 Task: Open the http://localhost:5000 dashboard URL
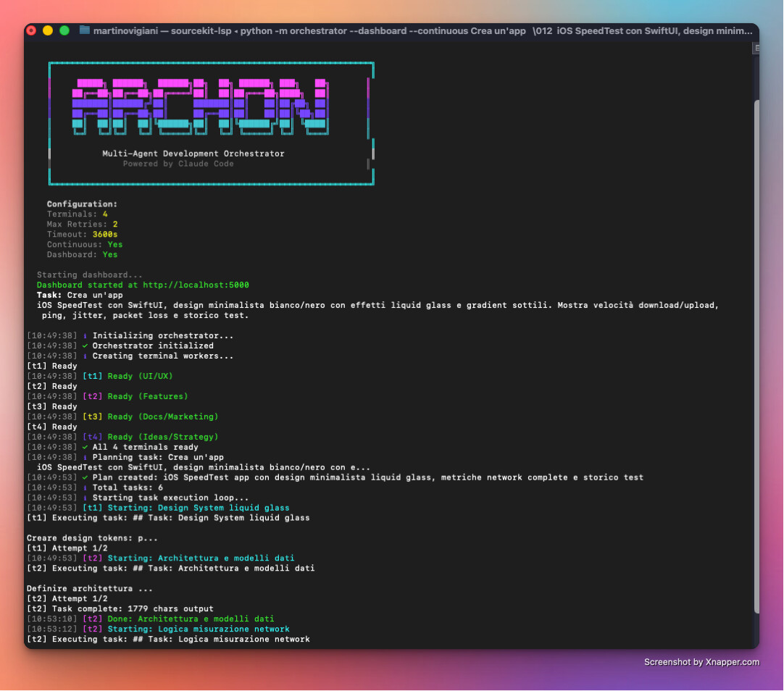pyautogui.click(x=196, y=285)
